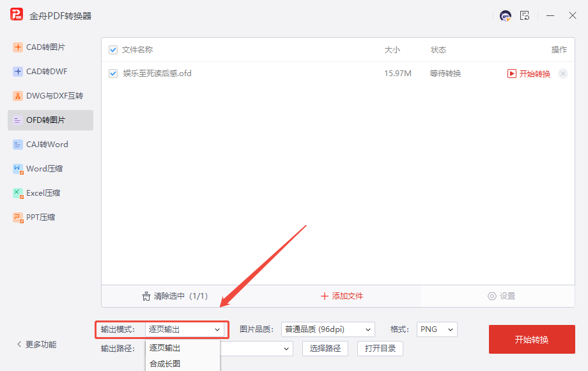Screen dimensions: 588x371
Task: Uncheck the 娱乐至死读后感.ofd file checkbox
Action: pos(113,74)
